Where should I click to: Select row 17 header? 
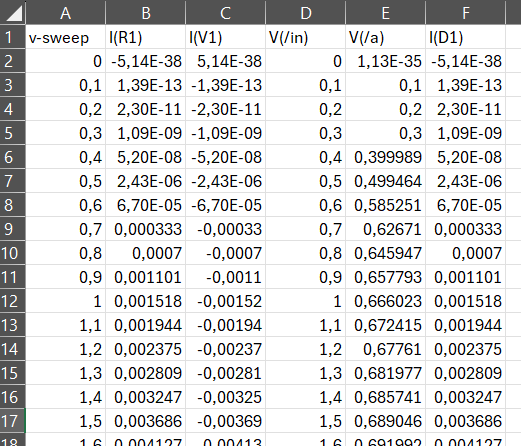coord(13,421)
